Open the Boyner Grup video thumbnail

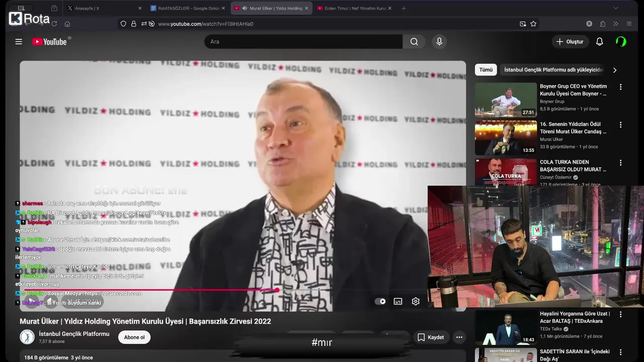coord(506,100)
